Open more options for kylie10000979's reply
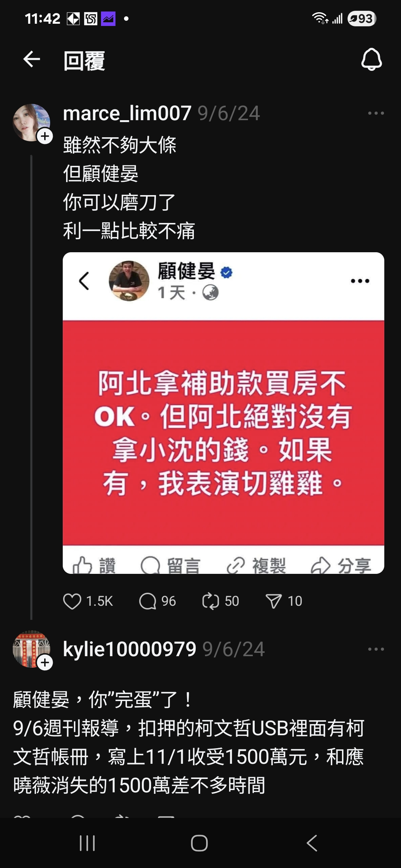 376,649
